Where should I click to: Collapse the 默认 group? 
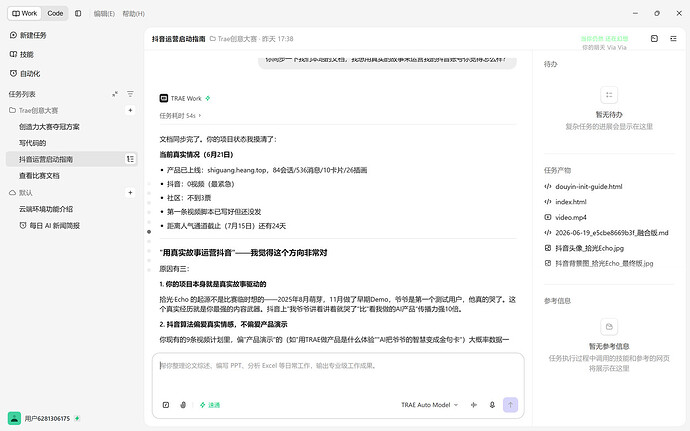click(x=21, y=193)
